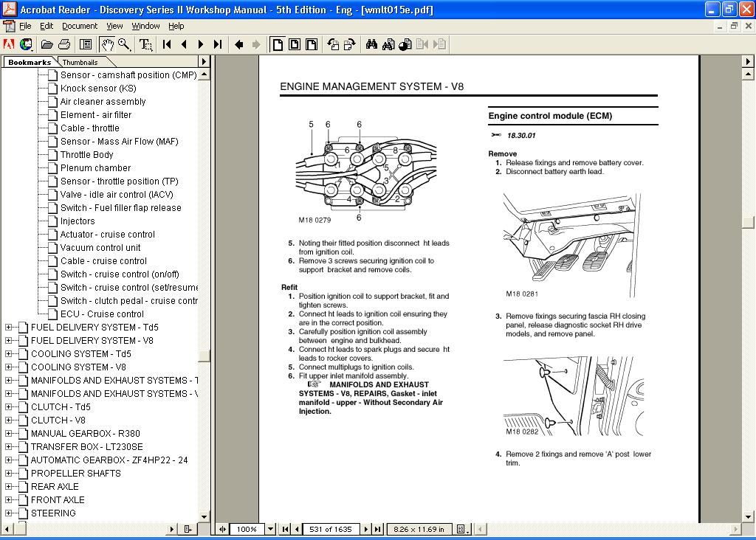
Task: Open Find binoculars tool
Action: click(371, 45)
